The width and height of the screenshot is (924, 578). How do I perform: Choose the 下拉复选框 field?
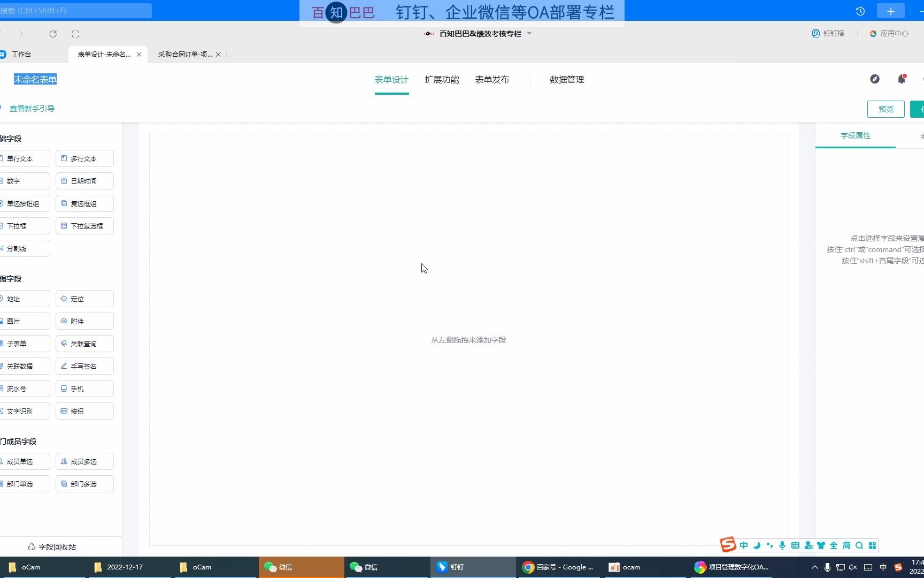[84, 226]
